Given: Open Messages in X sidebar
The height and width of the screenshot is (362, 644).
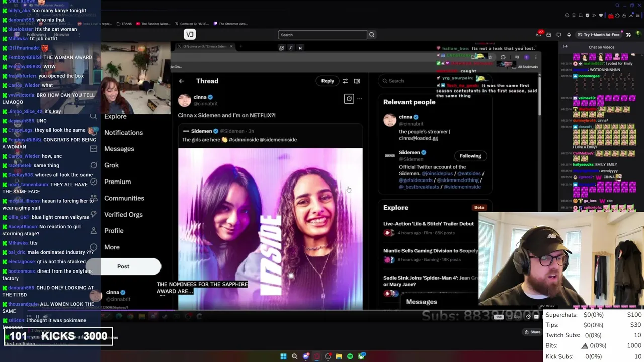Looking at the screenshot, I should [x=119, y=149].
